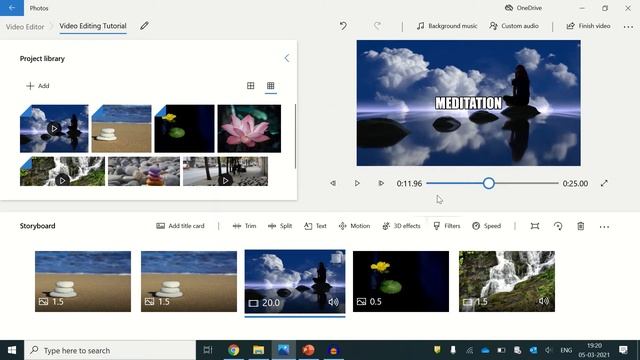Open Custom audio panel
Screen dimensions: 640x360
pos(514,26)
